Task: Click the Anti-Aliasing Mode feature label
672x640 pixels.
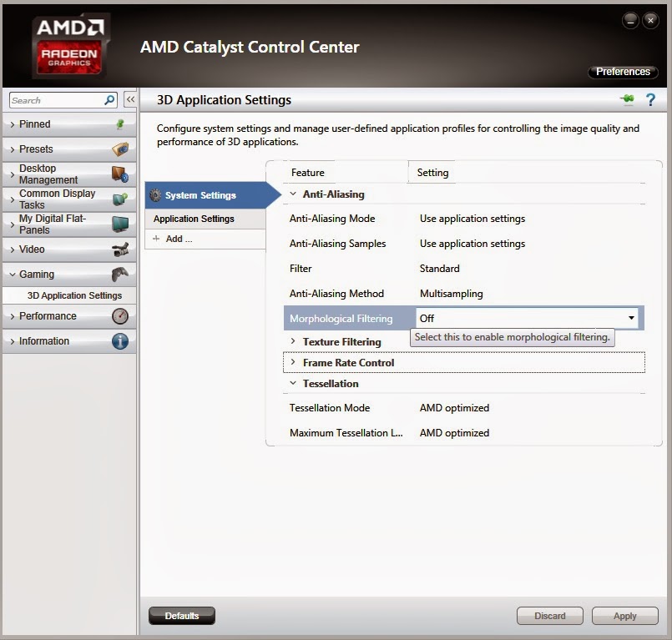Action: tap(332, 219)
